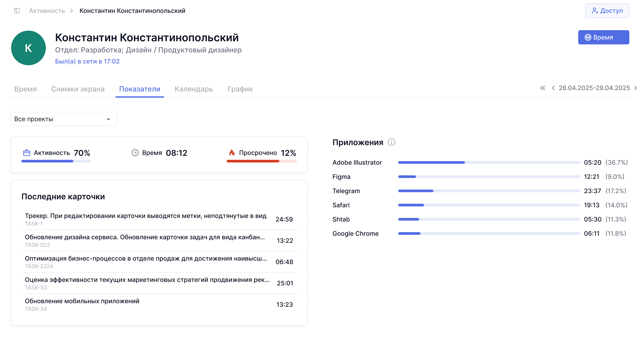The image size is (640, 364).
Task: Click the 08:12 total time value
Action: [176, 153]
